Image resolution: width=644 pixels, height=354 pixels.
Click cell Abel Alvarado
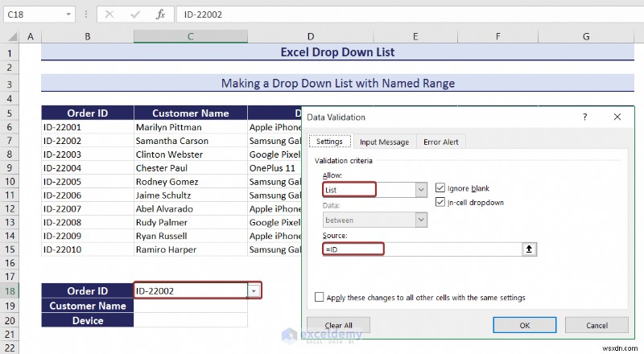tap(191, 208)
